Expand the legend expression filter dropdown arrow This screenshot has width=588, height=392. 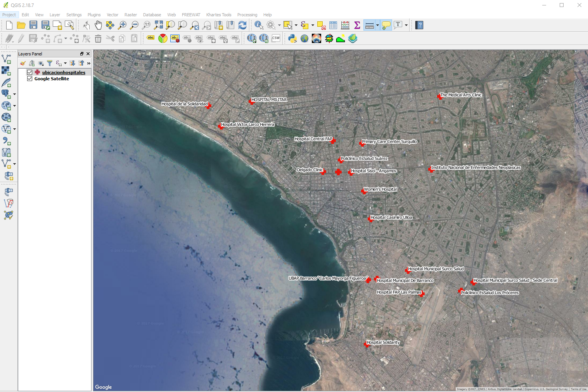point(65,63)
